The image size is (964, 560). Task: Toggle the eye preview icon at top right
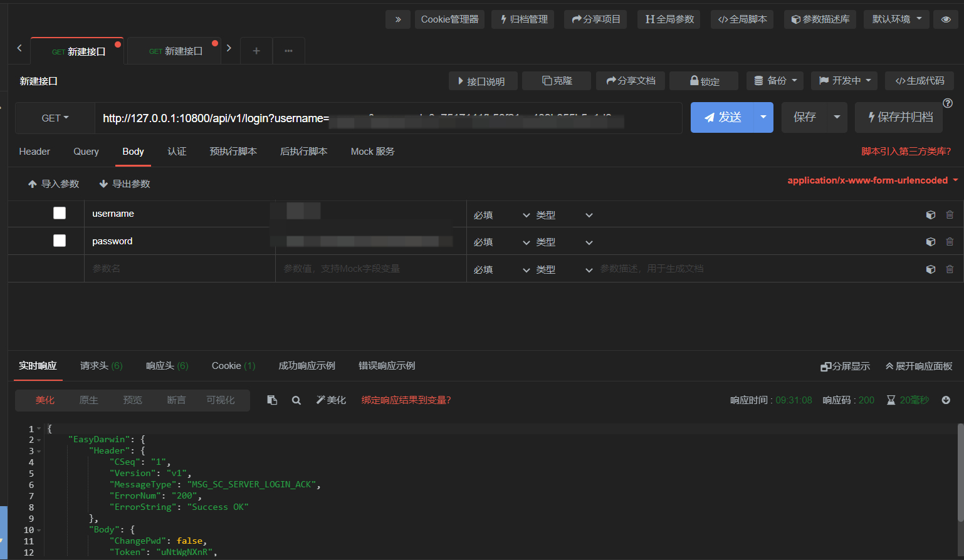click(x=946, y=19)
